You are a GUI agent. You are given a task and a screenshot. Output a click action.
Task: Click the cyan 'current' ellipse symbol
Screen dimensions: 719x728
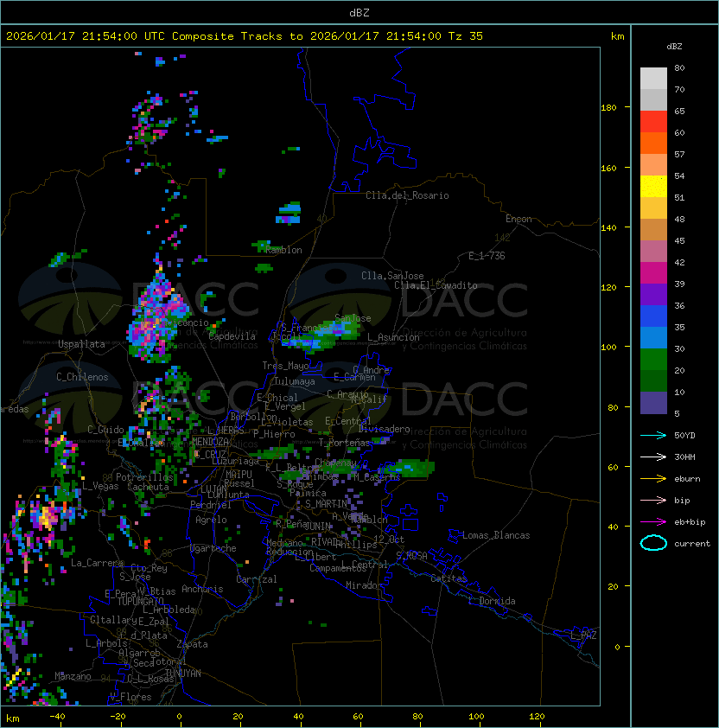pos(653,543)
